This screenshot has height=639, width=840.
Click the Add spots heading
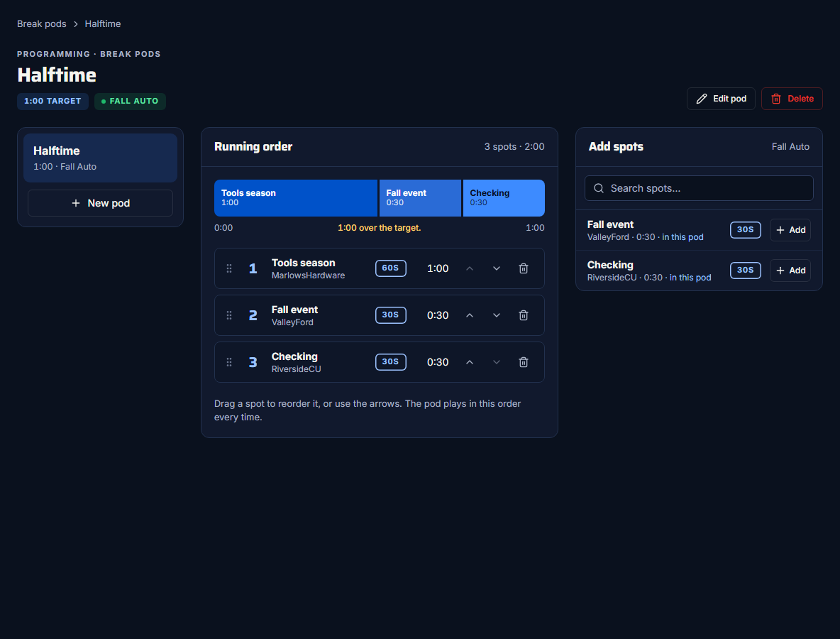pyautogui.click(x=616, y=147)
